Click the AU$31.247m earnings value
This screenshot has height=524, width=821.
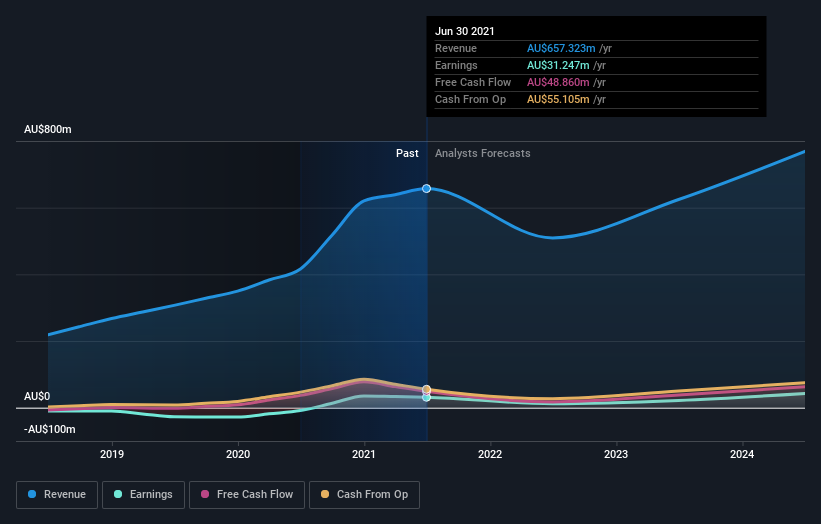[x=558, y=65]
